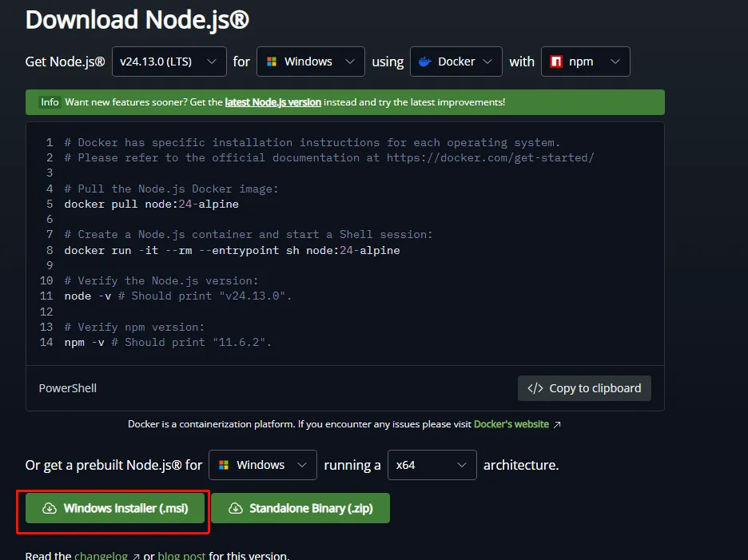
Task: Click the external link arrow after changelog
Action: tap(136, 557)
